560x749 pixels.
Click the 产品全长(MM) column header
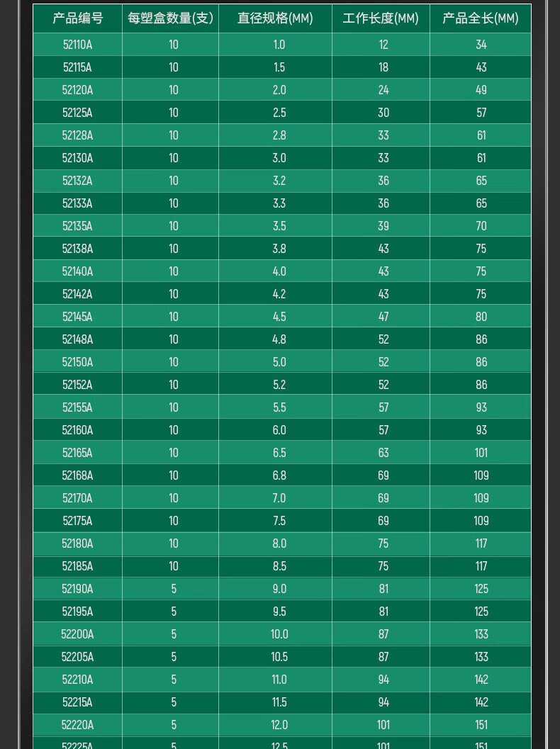coord(481,18)
